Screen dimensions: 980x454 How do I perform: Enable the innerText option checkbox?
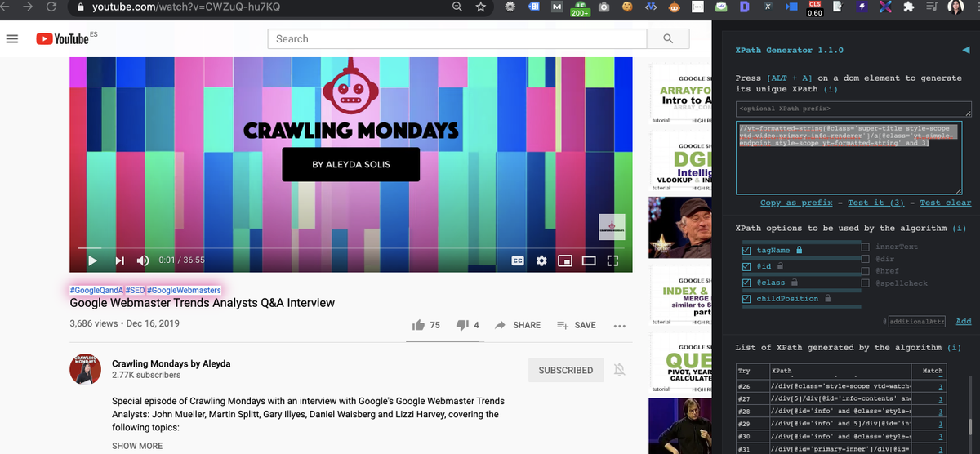point(865,247)
